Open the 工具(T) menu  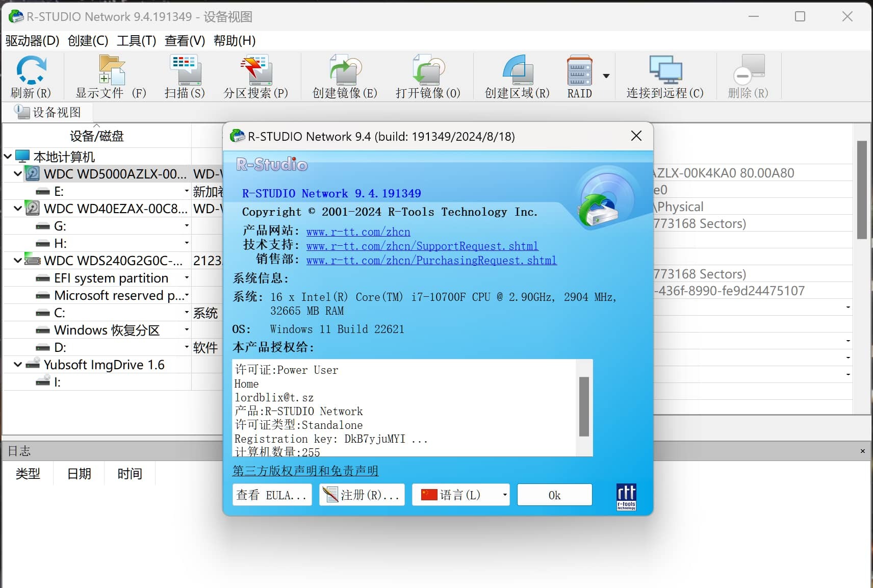click(x=136, y=41)
